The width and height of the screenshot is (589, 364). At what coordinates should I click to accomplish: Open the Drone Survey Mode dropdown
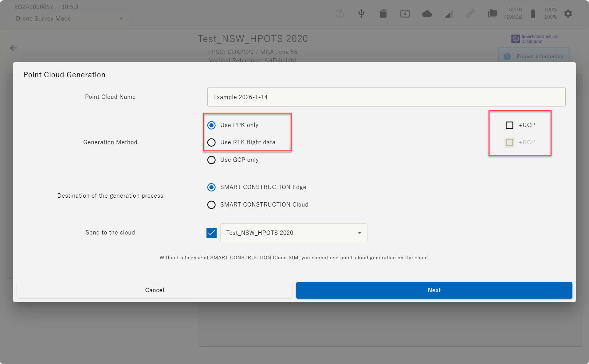point(69,19)
